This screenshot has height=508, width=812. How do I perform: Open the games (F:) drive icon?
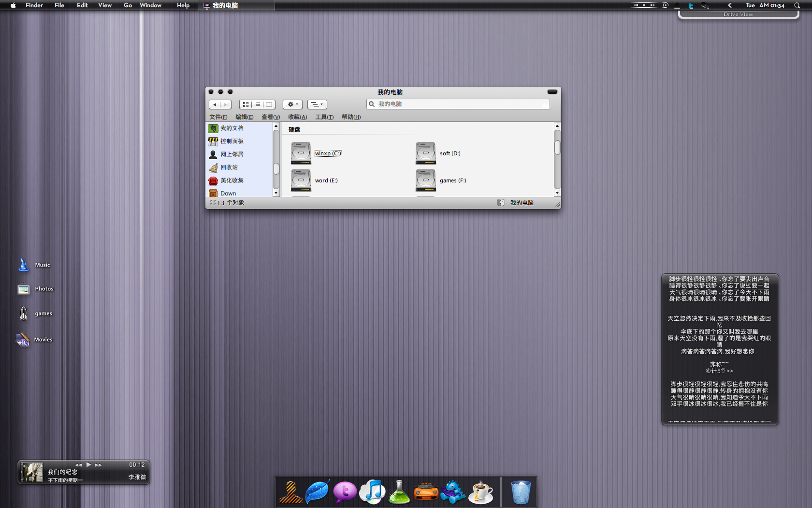point(425,180)
